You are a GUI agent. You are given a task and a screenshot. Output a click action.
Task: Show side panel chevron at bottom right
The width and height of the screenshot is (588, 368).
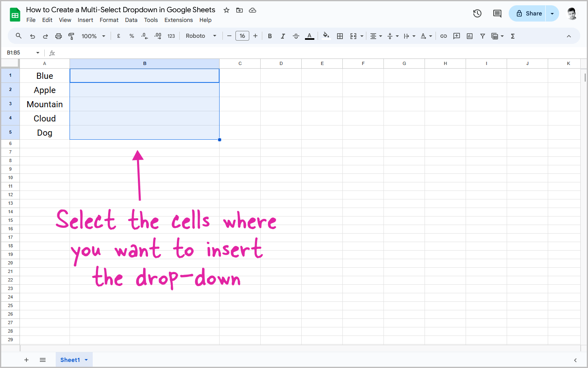click(x=575, y=360)
